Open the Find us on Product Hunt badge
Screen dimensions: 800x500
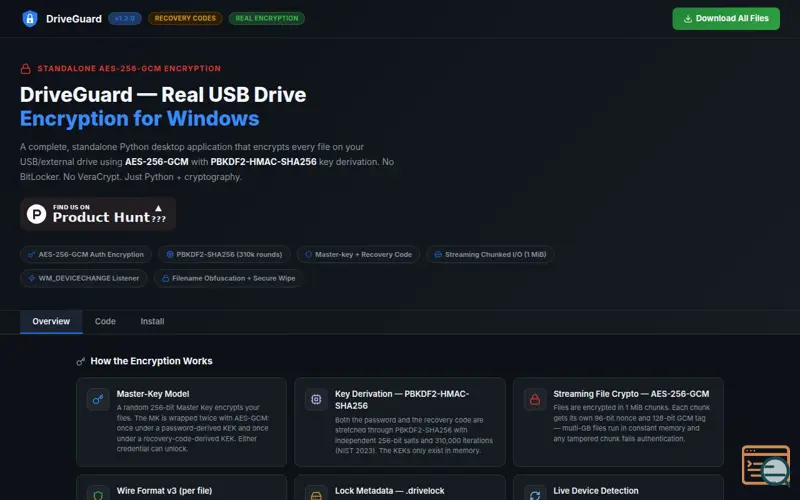click(x=98, y=214)
